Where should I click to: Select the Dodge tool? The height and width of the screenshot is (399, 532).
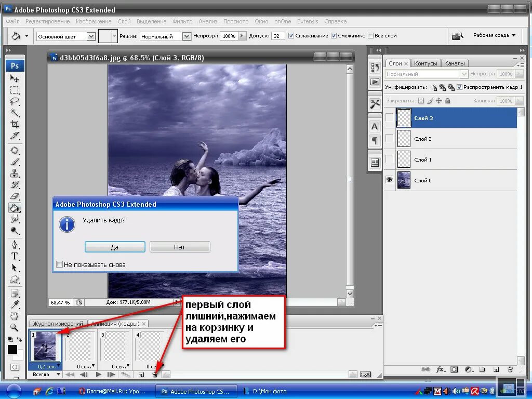pyautogui.click(x=14, y=231)
